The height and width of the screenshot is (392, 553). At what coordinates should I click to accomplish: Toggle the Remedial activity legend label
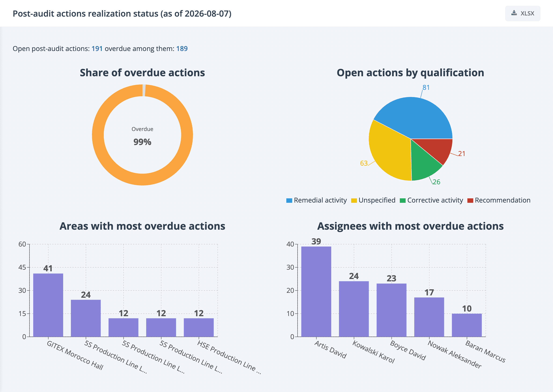[x=320, y=200]
